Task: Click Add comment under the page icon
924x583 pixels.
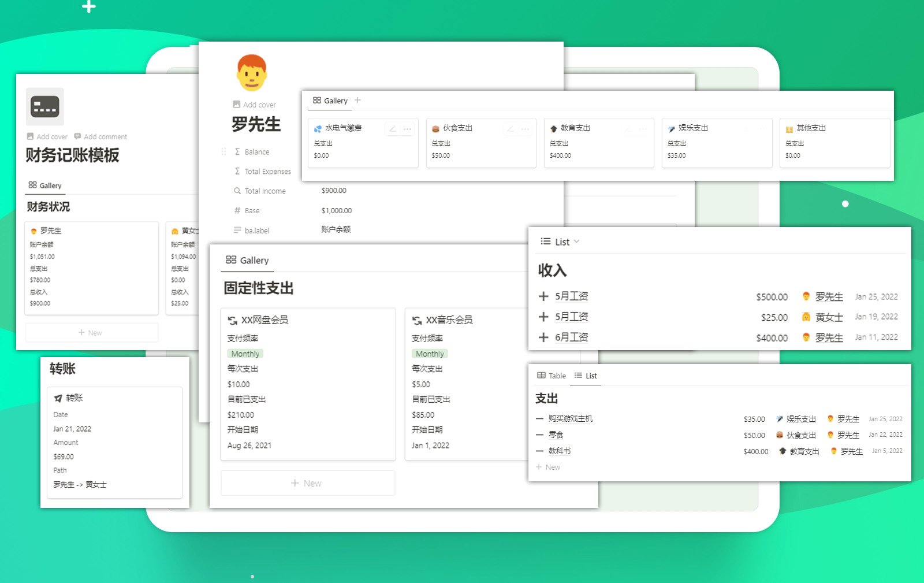Action: point(100,137)
